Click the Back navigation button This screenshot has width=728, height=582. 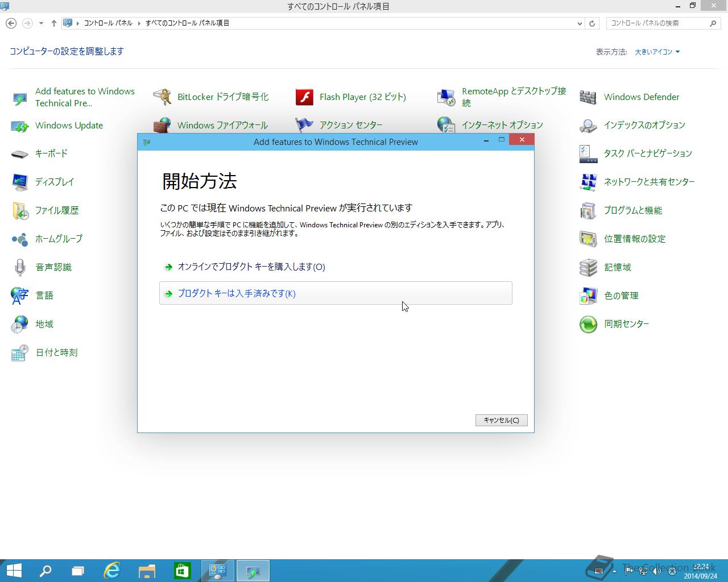pos(11,23)
